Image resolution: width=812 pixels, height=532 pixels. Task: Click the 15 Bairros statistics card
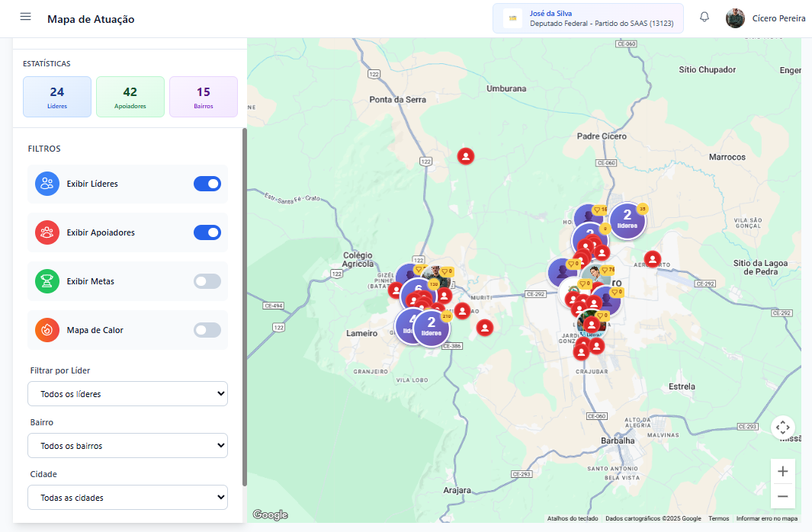pyautogui.click(x=204, y=97)
